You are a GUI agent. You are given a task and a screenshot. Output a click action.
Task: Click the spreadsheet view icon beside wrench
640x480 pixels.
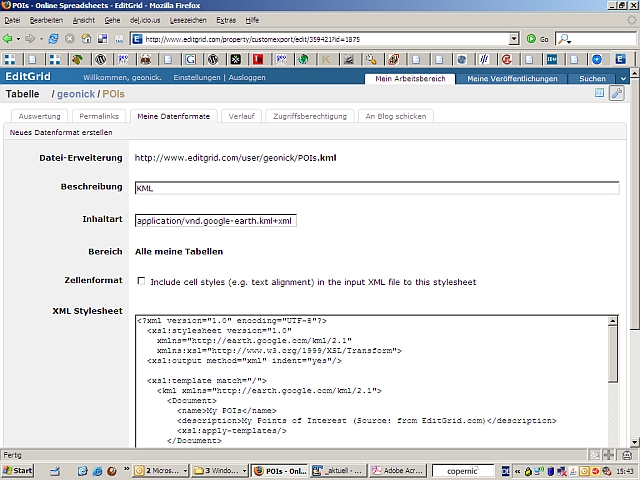click(600, 93)
